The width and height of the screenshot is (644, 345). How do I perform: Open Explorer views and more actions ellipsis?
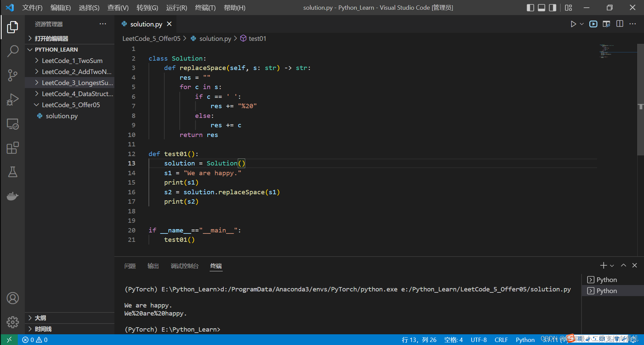pos(103,24)
